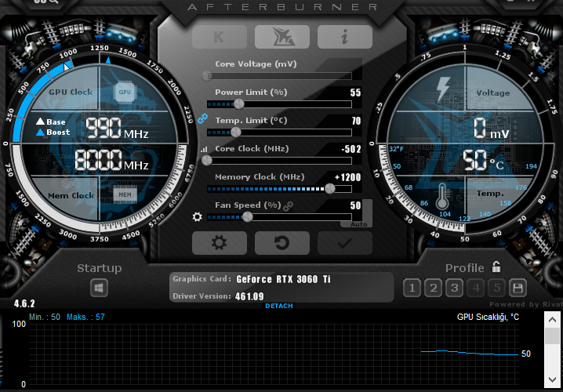Click the 8000 MHz memory clock readout
This screenshot has width=563, height=392.
click(x=111, y=160)
